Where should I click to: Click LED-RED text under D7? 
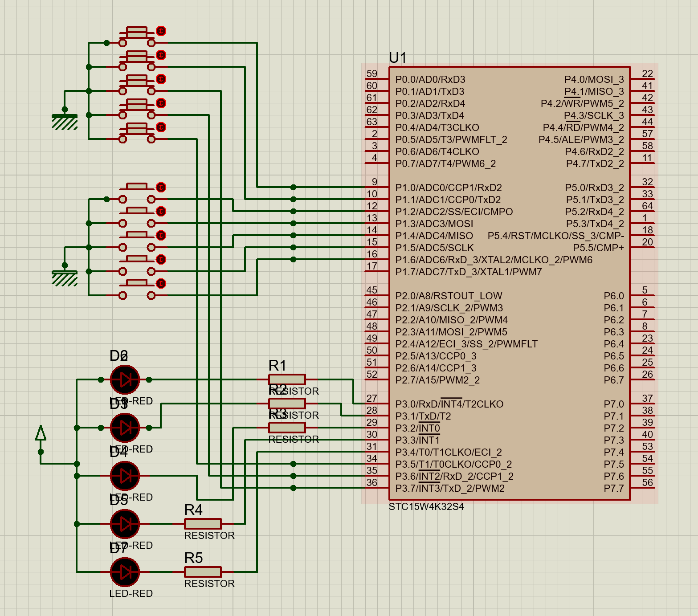[x=131, y=593]
